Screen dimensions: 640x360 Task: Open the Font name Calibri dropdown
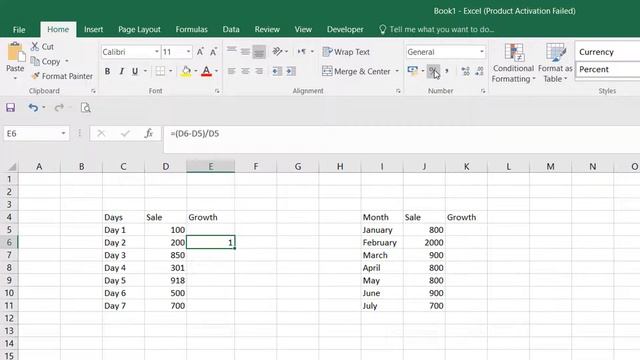tap(156, 52)
